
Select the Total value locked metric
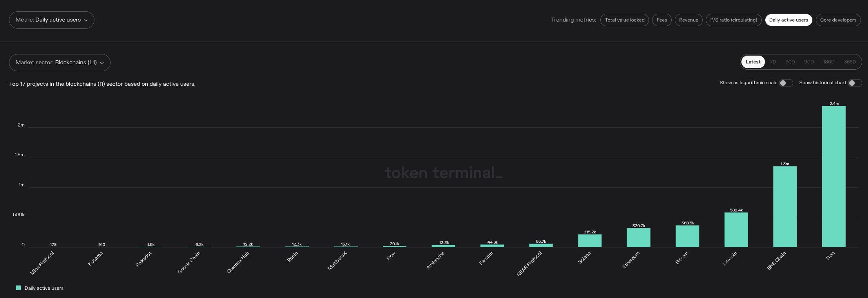pyautogui.click(x=624, y=20)
